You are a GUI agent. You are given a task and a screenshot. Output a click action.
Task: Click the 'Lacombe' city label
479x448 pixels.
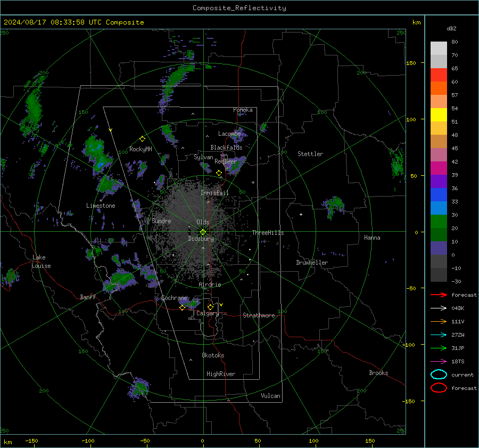click(x=229, y=134)
